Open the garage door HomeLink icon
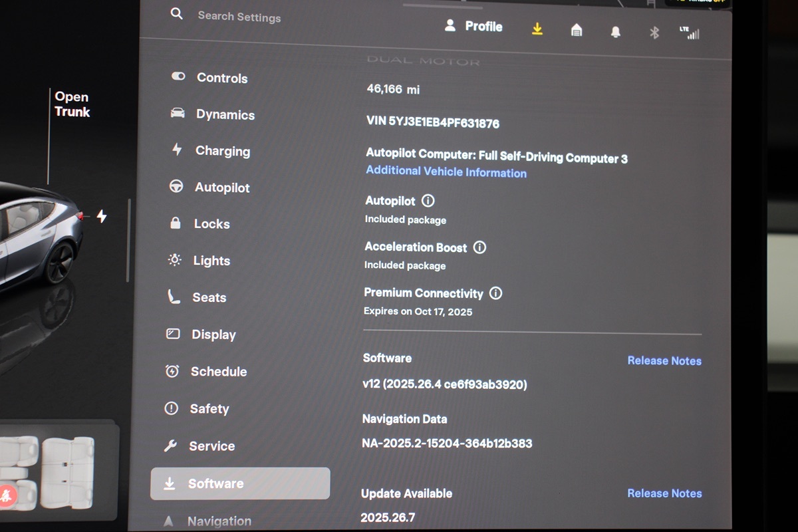The height and width of the screenshot is (532, 798). coord(577,30)
